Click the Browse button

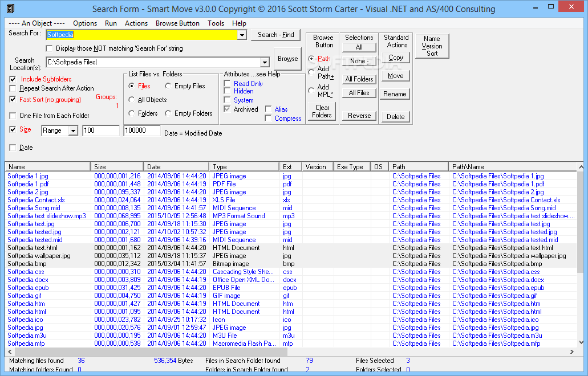[x=287, y=59]
